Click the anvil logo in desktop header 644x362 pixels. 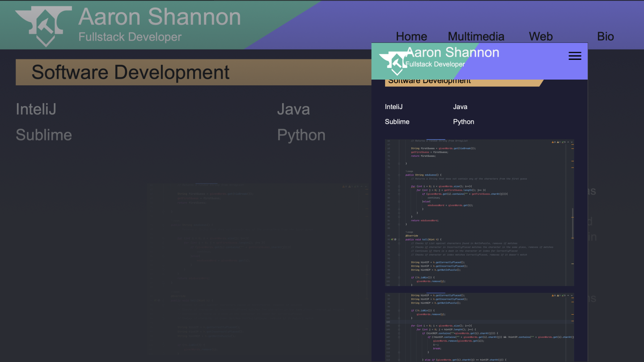click(43, 26)
